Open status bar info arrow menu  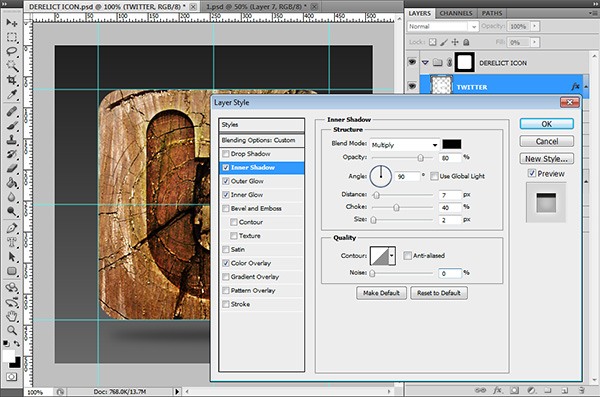pos(177,392)
